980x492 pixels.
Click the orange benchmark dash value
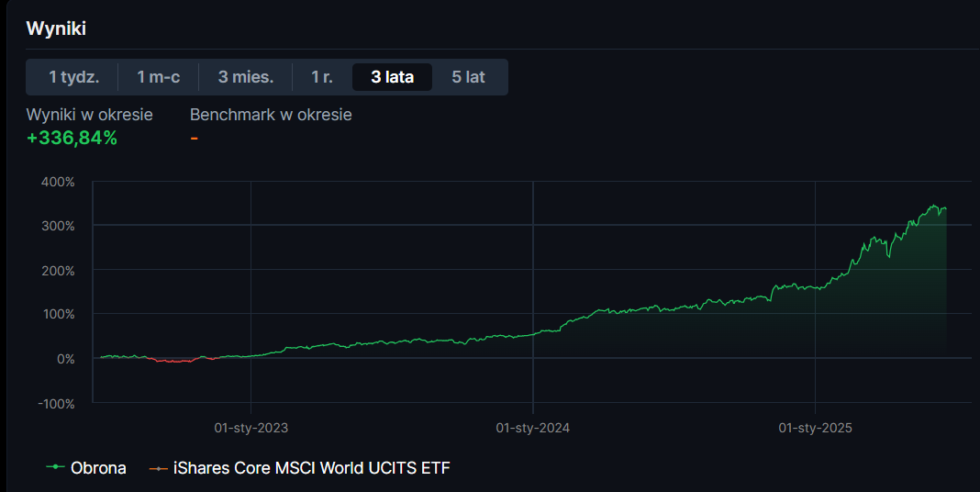(x=194, y=139)
